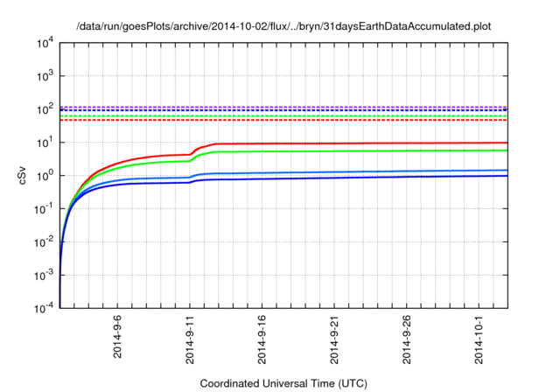Select the 10^2 y-axis tick label

(x=45, y=108)
